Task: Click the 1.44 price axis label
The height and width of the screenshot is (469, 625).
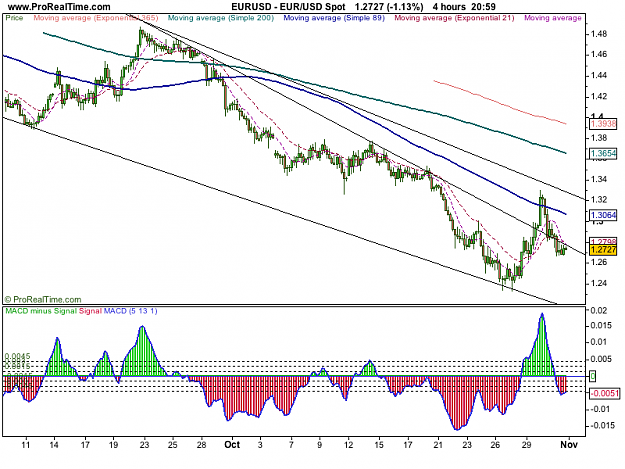Action: [x=599, y=75]
